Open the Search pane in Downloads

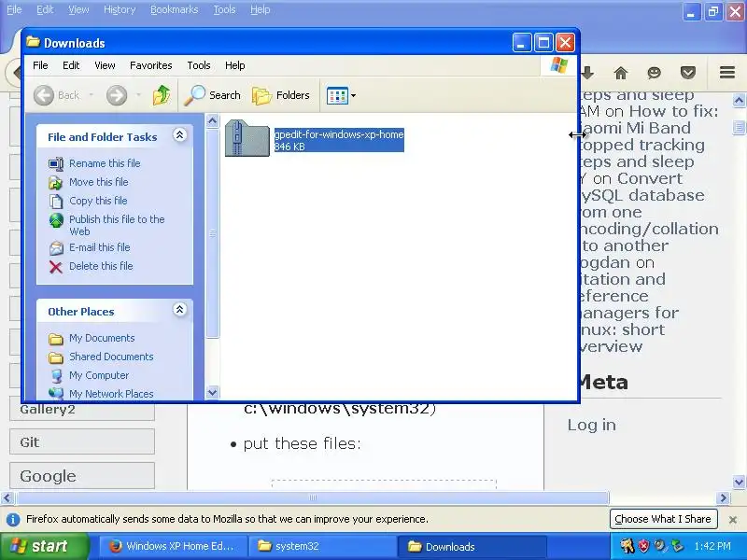pyautogui.click(x=213, y=95)
